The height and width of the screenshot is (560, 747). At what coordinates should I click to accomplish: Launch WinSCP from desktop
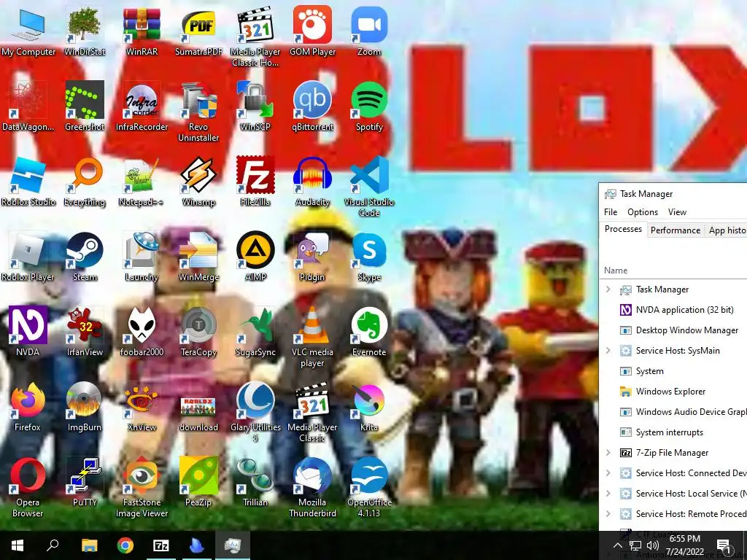point(255,106)
